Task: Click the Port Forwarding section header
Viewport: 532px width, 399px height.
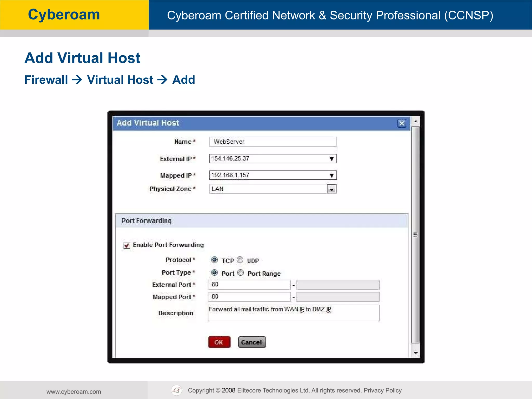Action: tap(262, 221)
